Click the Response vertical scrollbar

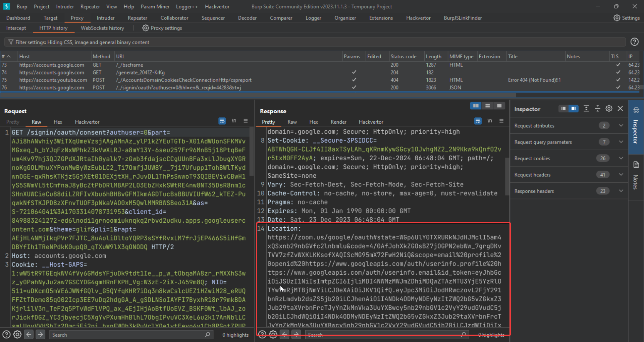[x=507, y=176]
